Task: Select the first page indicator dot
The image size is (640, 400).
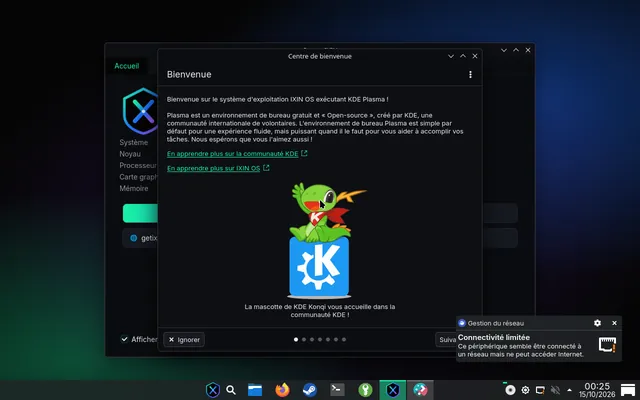Action: (x=296, y=340)
